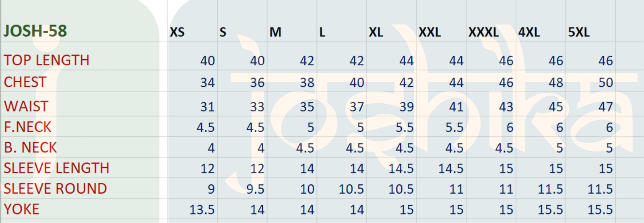
Task: Select the XXXL size header cell
Action: click(x=483, y=32)
